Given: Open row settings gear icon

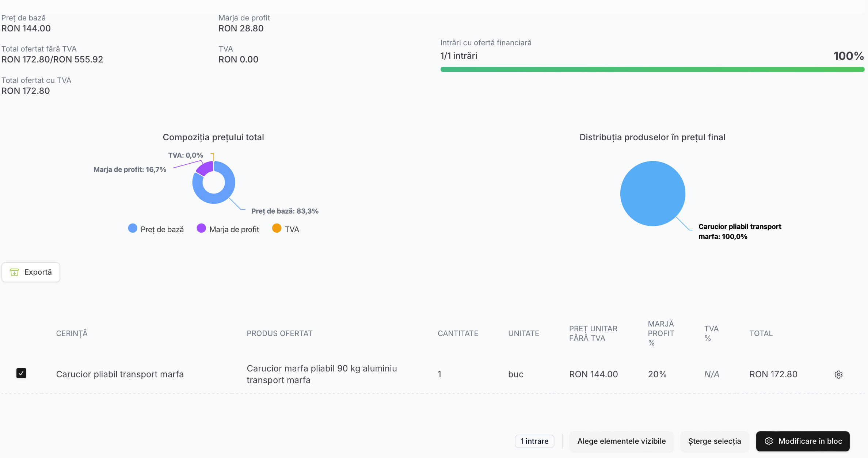Looking at the screenshot, I should coord(838,374).
